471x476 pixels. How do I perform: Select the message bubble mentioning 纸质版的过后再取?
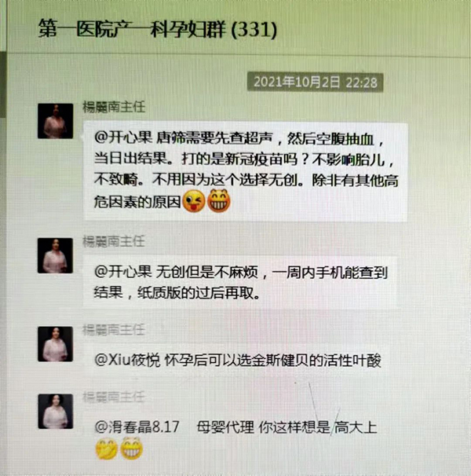tap(240, 282)
